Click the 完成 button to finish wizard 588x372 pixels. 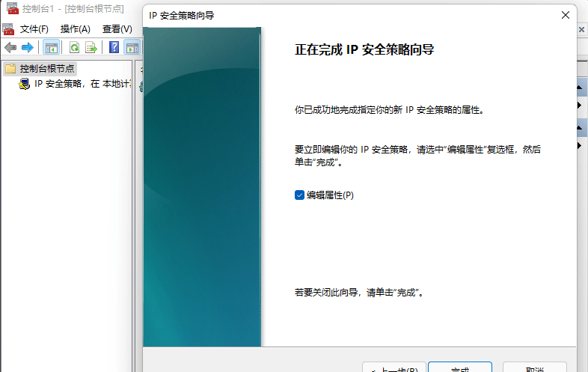coord(460,367)
